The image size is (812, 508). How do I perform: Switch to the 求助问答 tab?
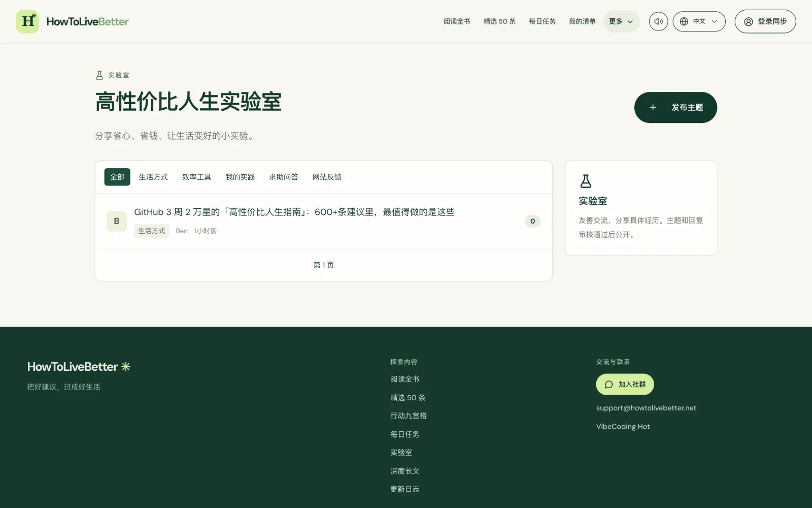(284, 177)
